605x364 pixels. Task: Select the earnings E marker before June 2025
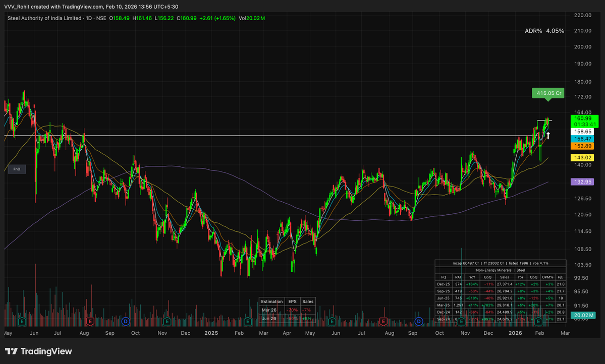click(332, 321)
